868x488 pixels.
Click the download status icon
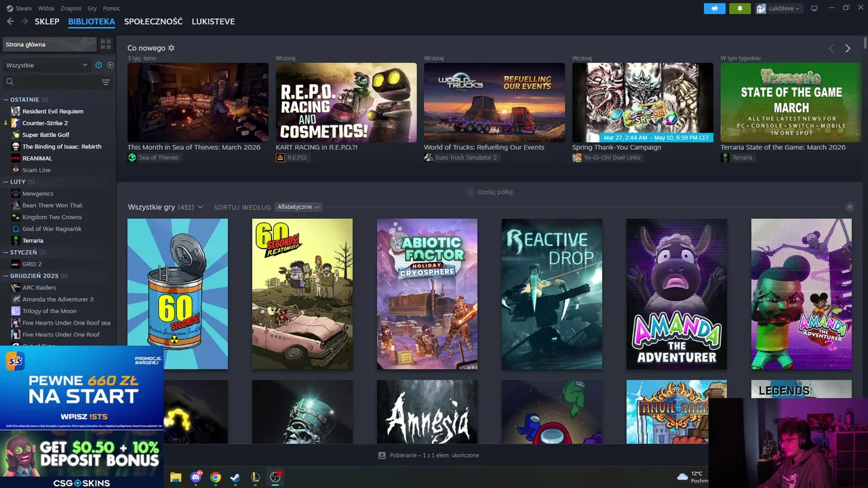click(382, 455)
